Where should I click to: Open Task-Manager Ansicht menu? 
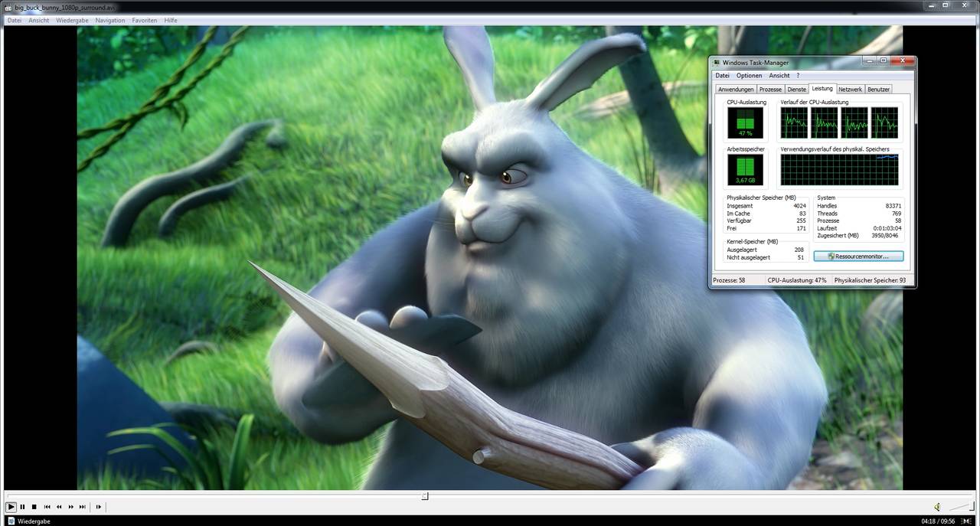(x=779, y=76)
